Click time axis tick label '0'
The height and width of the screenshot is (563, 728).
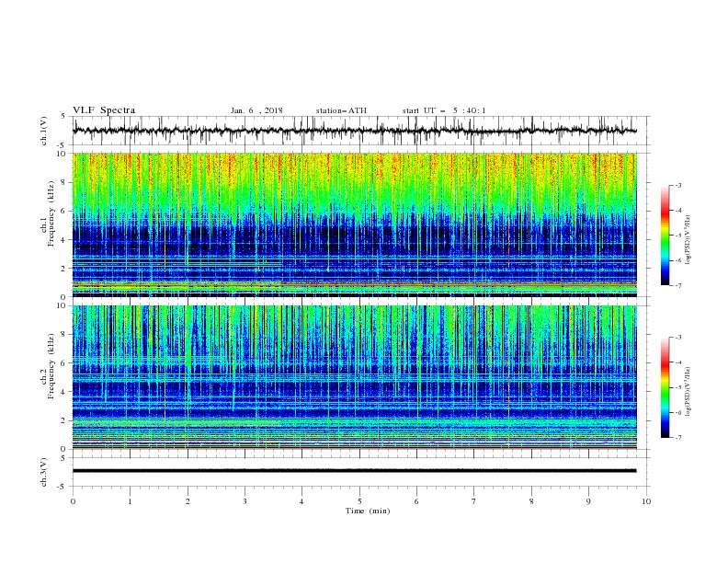click(73, 501)
